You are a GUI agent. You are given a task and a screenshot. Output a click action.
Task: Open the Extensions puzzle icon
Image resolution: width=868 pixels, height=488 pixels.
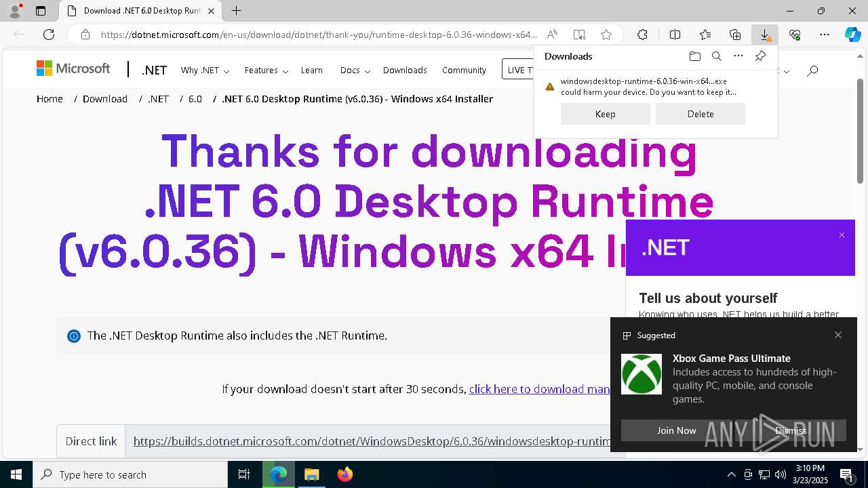click(642, 35)
